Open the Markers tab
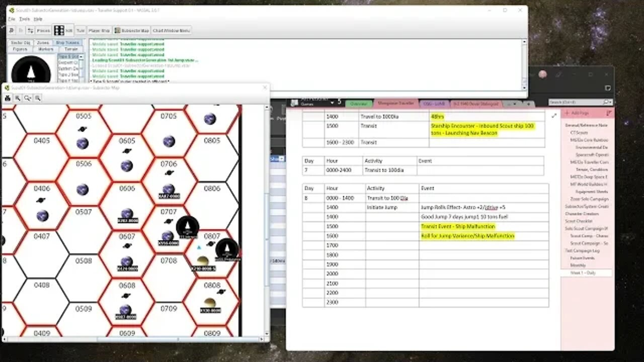This screenshot has height=362, width=644. [x=46, y=49]
